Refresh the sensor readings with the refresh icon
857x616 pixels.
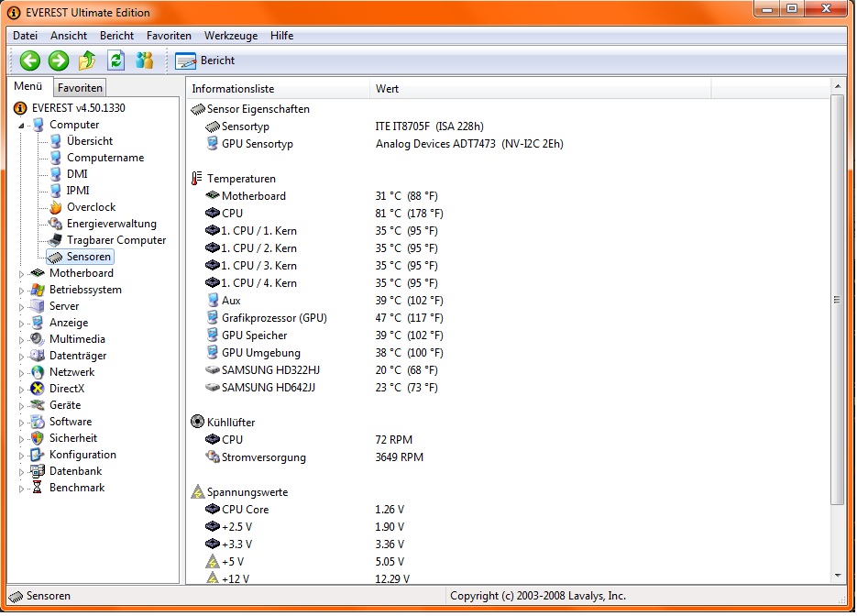pos(115,60)
